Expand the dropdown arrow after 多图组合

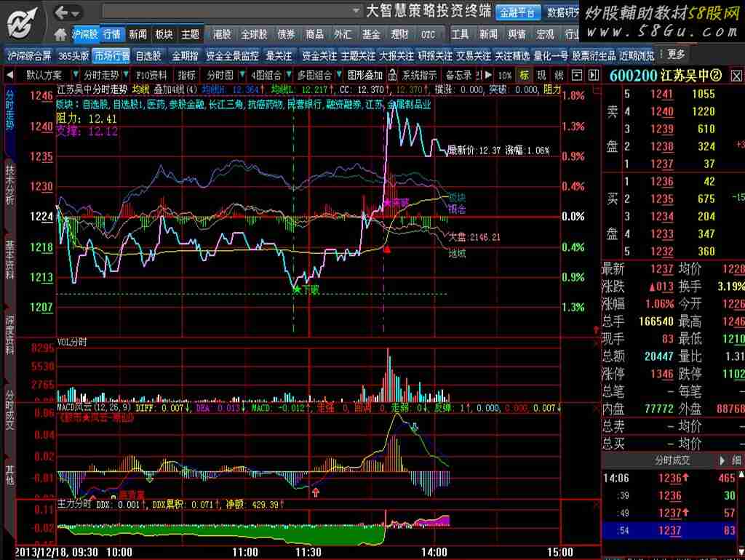(x=339, y=75)
